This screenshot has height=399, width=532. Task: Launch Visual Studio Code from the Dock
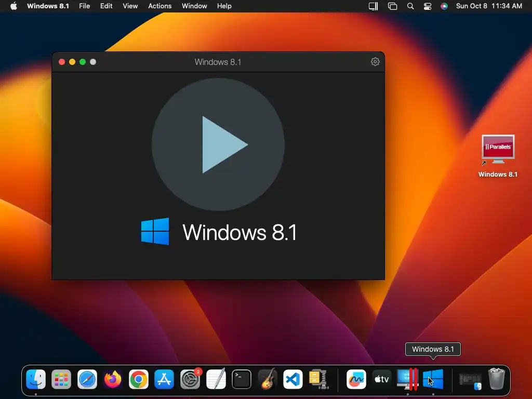click(293, 379)
